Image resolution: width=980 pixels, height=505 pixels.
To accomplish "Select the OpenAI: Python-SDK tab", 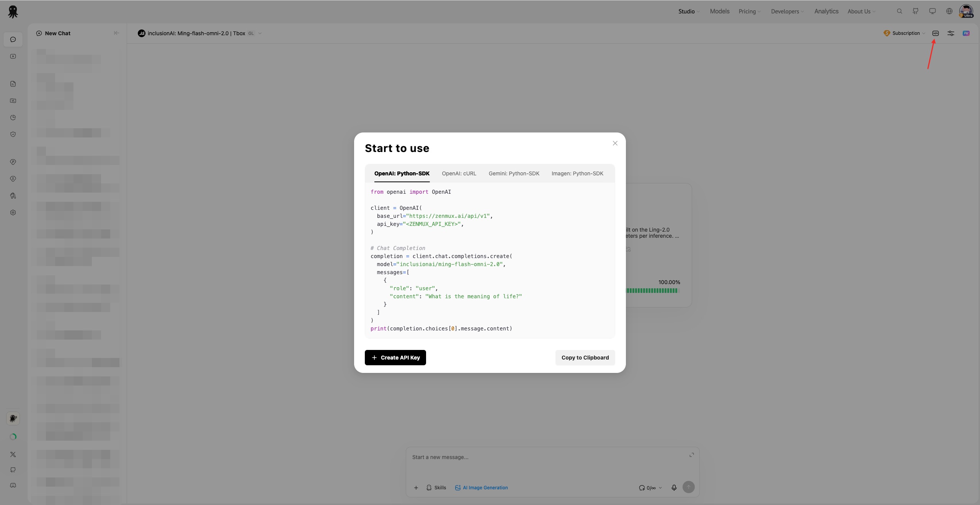I will point(402,173).
